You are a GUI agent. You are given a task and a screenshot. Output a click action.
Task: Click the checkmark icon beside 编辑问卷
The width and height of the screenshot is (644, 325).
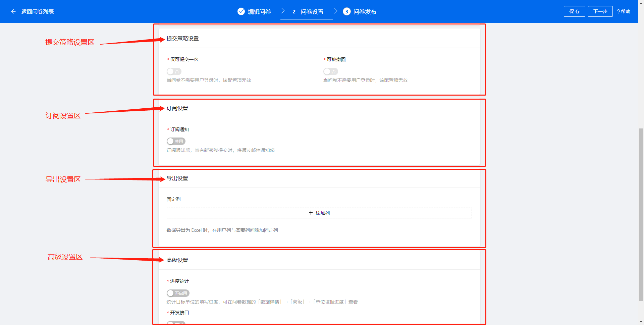click(241, 11)
